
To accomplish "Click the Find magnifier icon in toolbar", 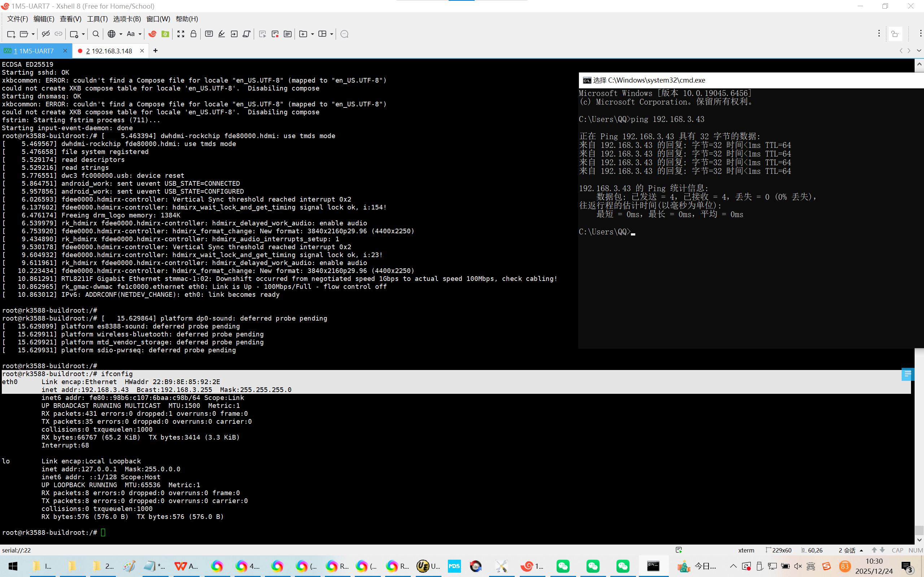I will point(96,34).
